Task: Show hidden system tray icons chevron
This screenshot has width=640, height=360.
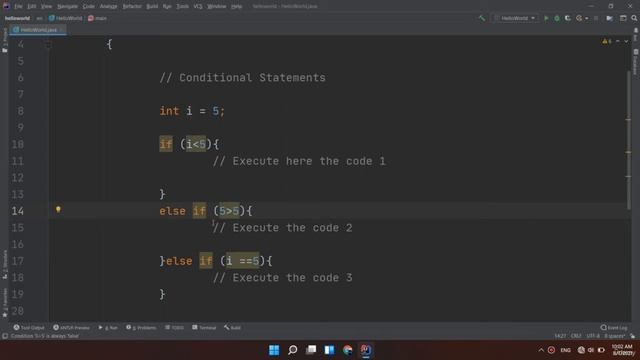Action: (541, 350)
